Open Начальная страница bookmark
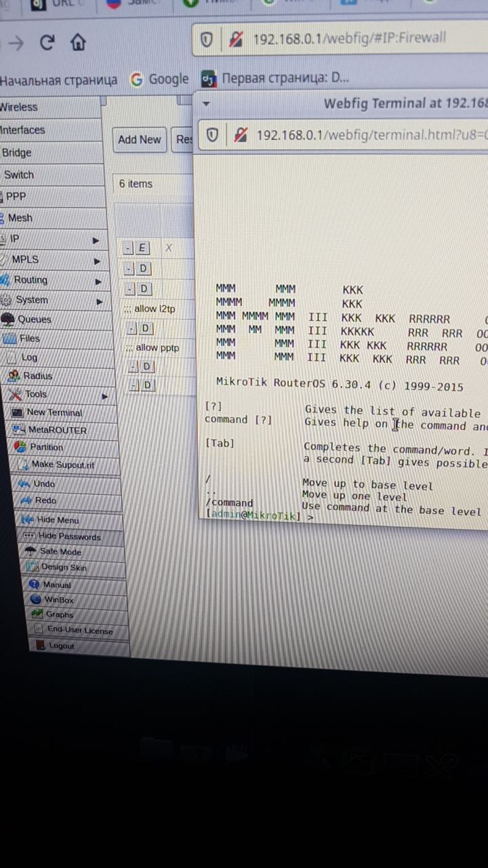Image resolution: width=488 pixels, height=868 pixels. [59, 80]
